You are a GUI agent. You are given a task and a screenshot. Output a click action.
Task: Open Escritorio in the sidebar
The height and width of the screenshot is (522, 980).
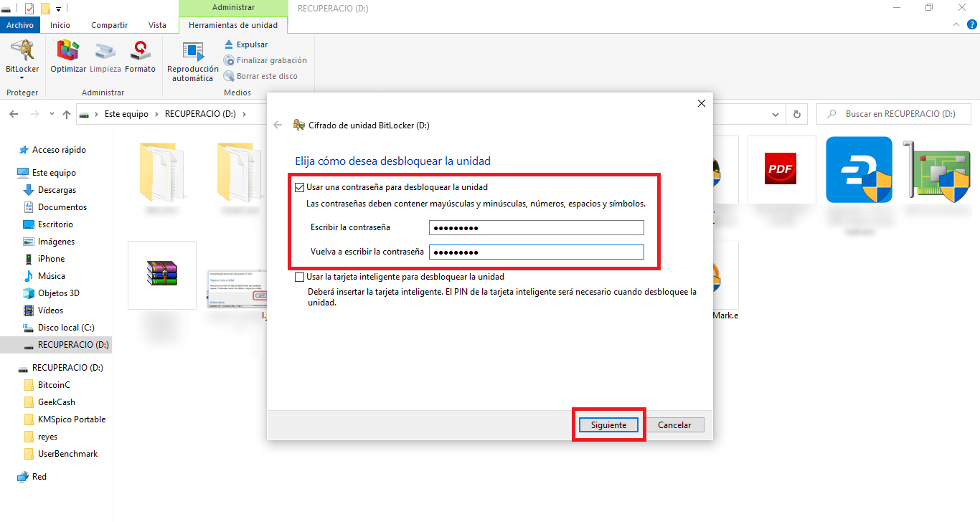point(55,224)
